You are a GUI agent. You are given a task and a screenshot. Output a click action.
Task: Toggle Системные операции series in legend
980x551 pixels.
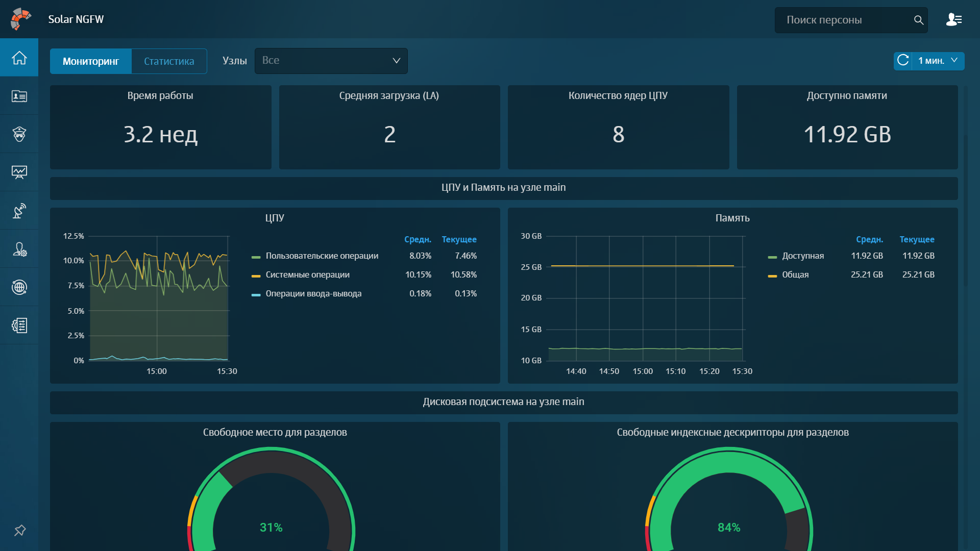307,275
